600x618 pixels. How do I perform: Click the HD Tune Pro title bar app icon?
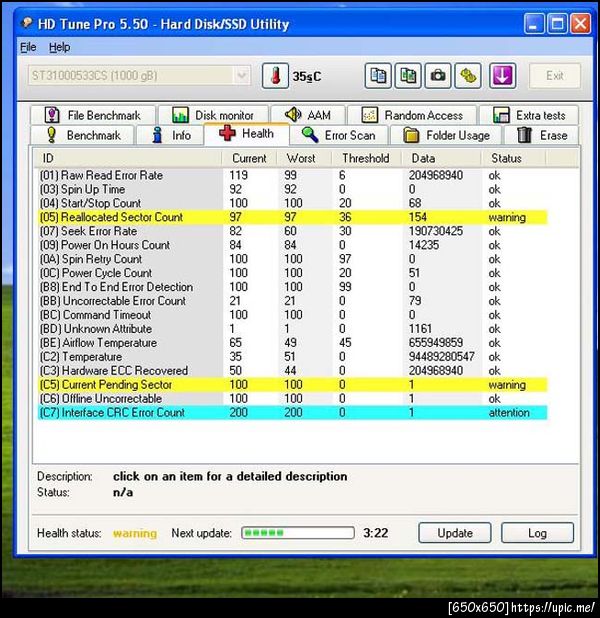[27, 23]
